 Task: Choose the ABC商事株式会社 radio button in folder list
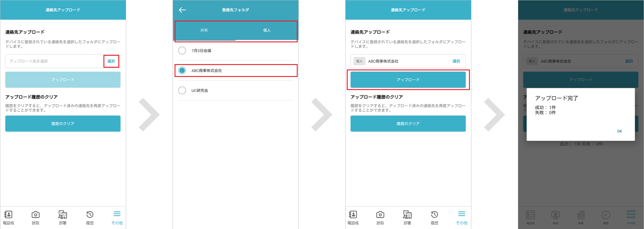182,70
